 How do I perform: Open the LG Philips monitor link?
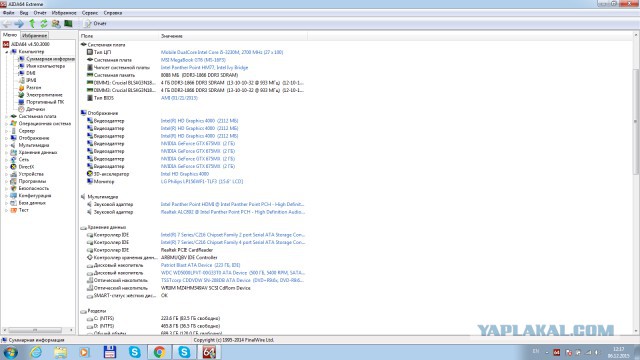click(202, 182)
